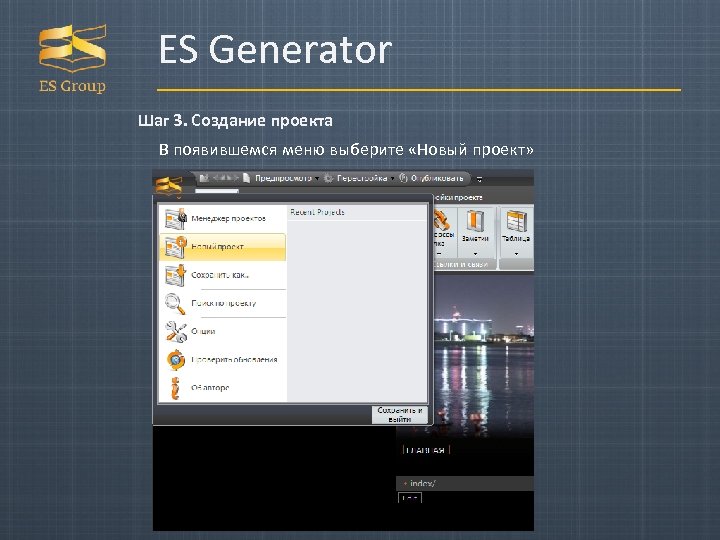Open quick access toolbar customize arrow
The height and width of the screenshot is (540, 720).
pos(479,179)
